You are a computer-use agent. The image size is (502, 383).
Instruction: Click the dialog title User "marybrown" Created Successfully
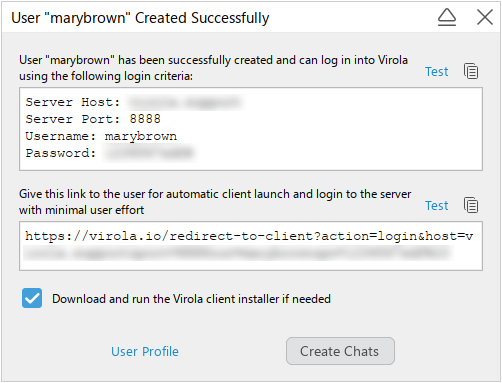140,18
